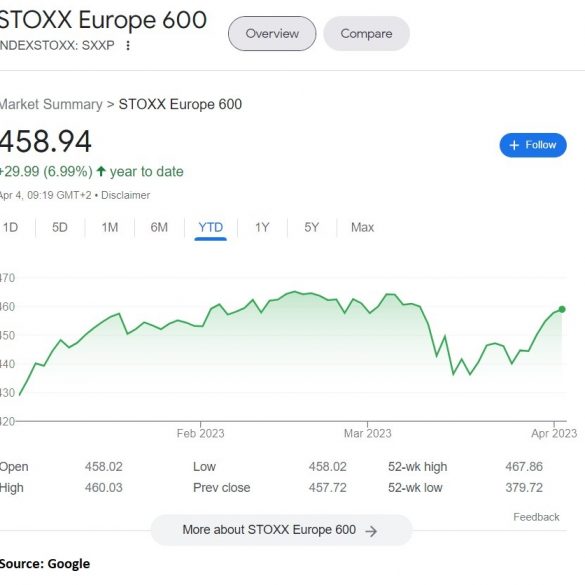
Task: Select the Max time range
Action: click(362, 227)
